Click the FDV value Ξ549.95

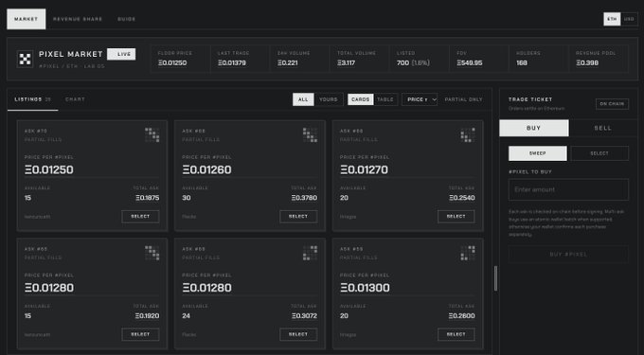pyautogui.click(x=470, y=62)
